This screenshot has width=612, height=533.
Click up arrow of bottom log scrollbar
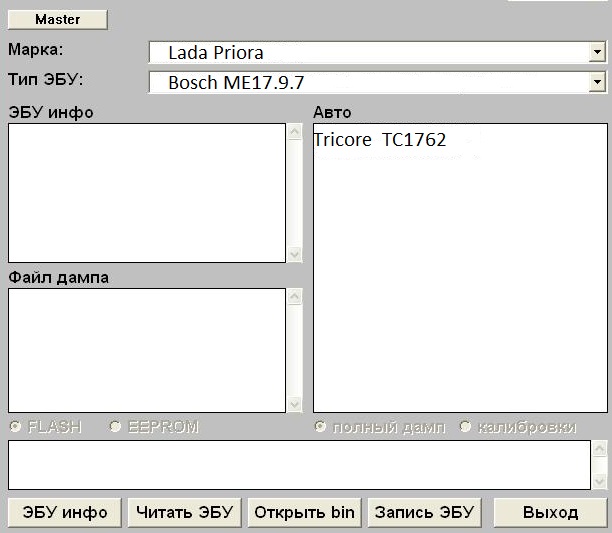click(x=600, y=448)
